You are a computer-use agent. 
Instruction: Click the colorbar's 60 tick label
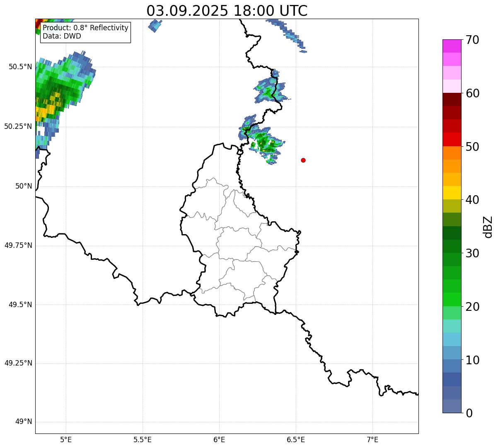click(472, 93)
